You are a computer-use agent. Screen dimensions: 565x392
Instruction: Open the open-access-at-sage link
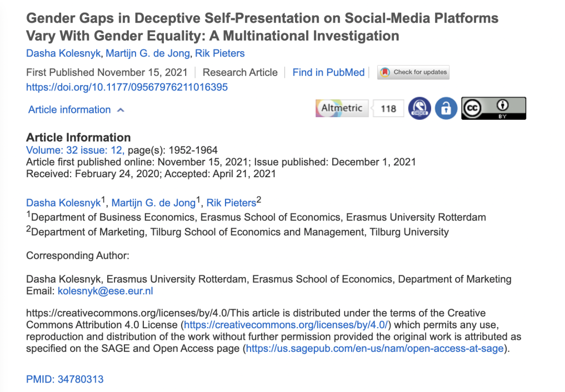375,349
